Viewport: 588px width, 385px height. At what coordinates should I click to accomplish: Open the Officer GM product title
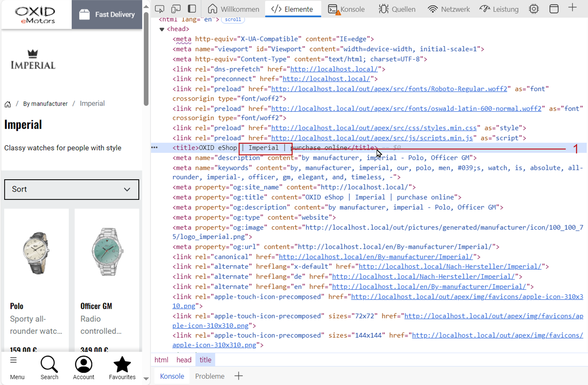click(96, 306)
